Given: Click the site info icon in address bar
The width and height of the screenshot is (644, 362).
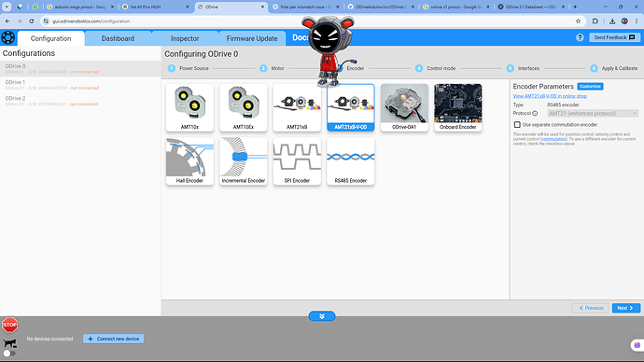Looking at the screenshot, I should click(x=46, y=21).
